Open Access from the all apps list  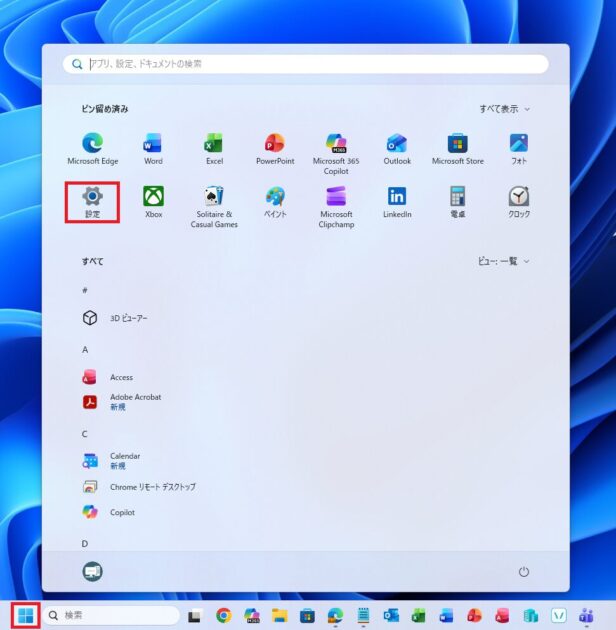(108, 377)
